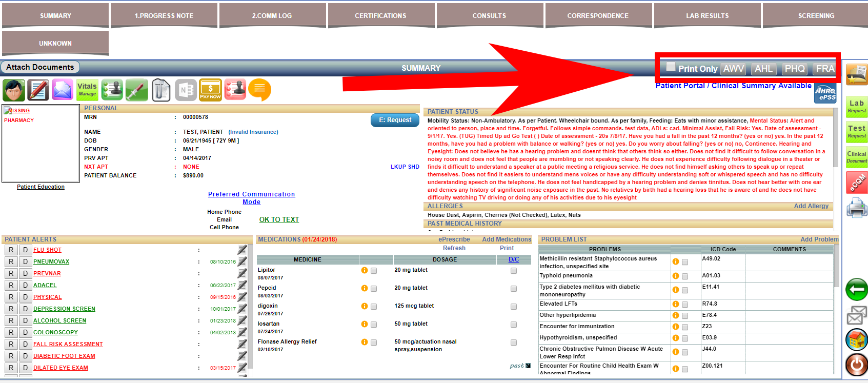This screenshot has width=868, height=383.
Task: Open the Preferred Communication Mode selector
Action: (251, 198)
